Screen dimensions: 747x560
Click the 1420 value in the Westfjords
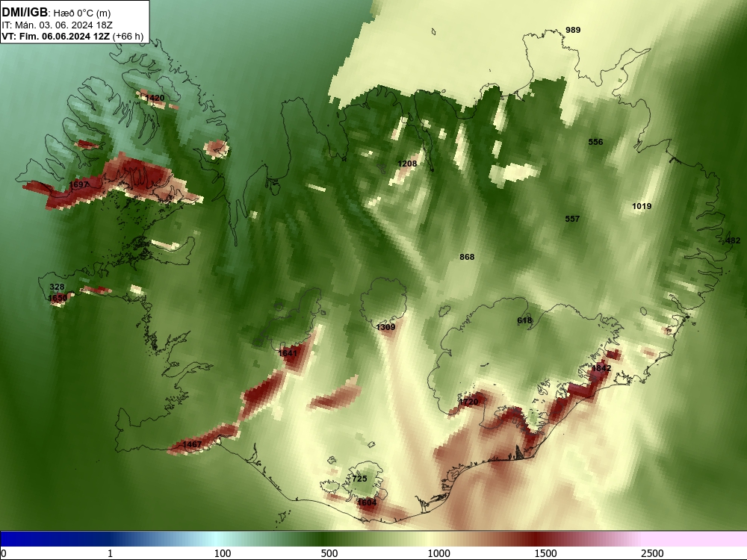pyautogui.click(x=155, y=98)
